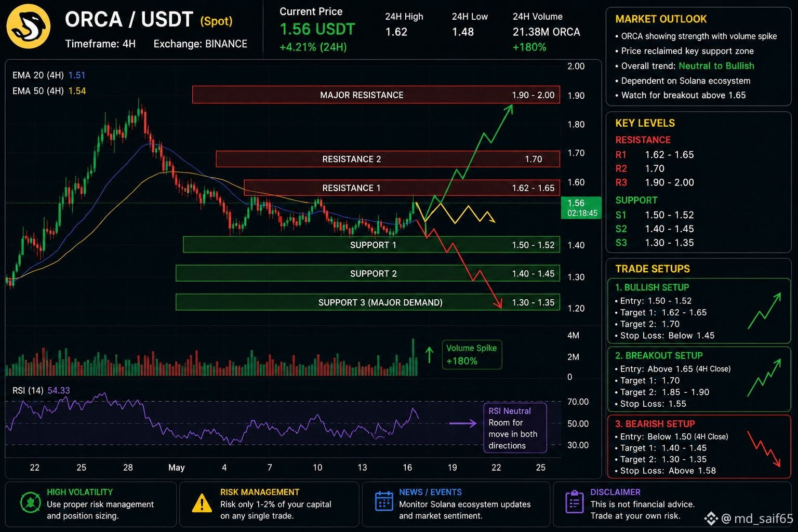This screenshot has height=532, width=798.
Task: Click the RISK MANAGEMENT heading
Action: 260,491
